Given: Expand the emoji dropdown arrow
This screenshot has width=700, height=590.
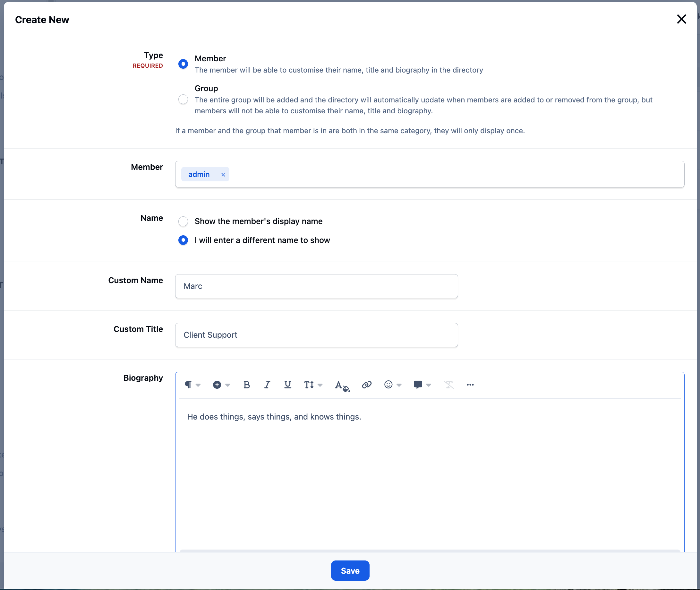Looking at the screenshot, I should [x=399, y=385].
